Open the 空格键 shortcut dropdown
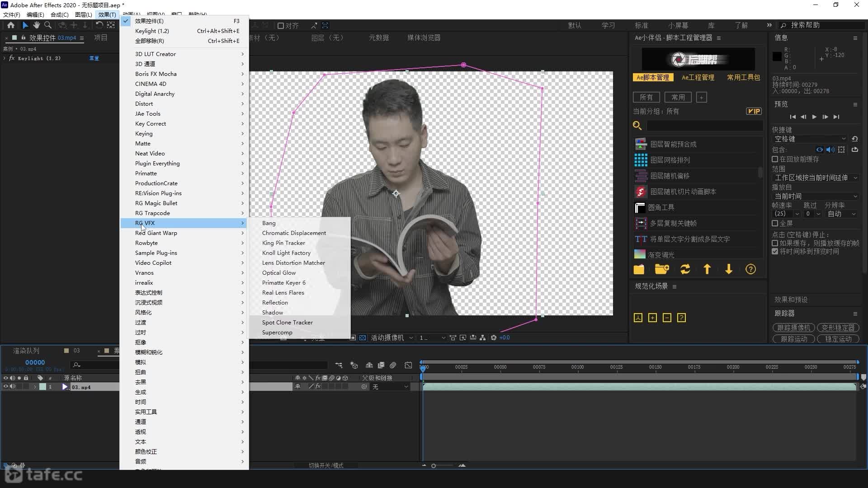Viewport: 868px width, 488px height. (810, 139)
